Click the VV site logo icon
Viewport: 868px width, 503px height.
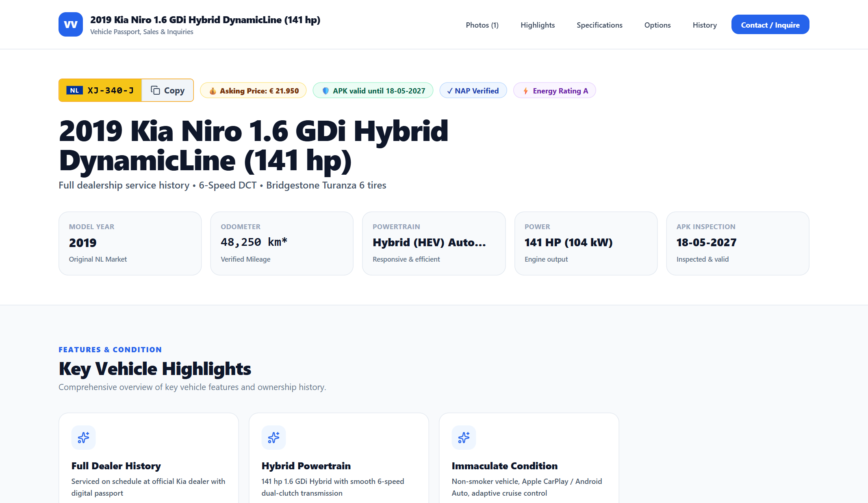[x=71, y=24]
